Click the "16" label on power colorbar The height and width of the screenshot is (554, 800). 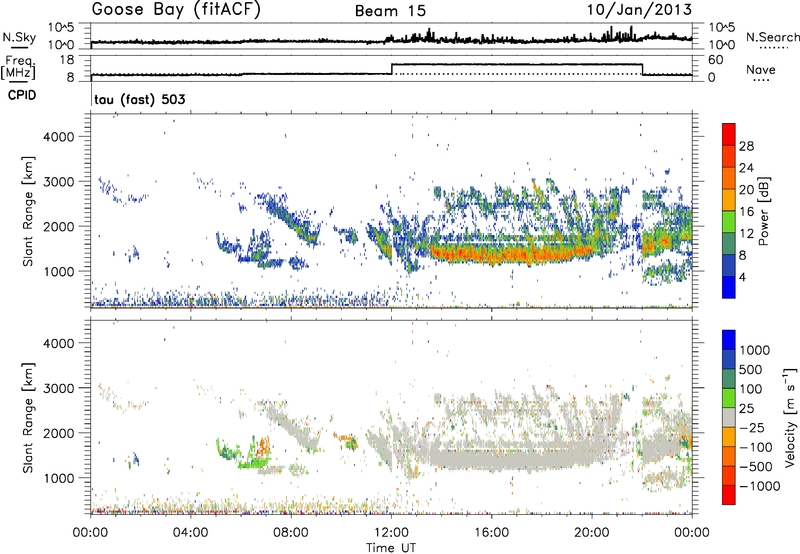coord(746,212)
